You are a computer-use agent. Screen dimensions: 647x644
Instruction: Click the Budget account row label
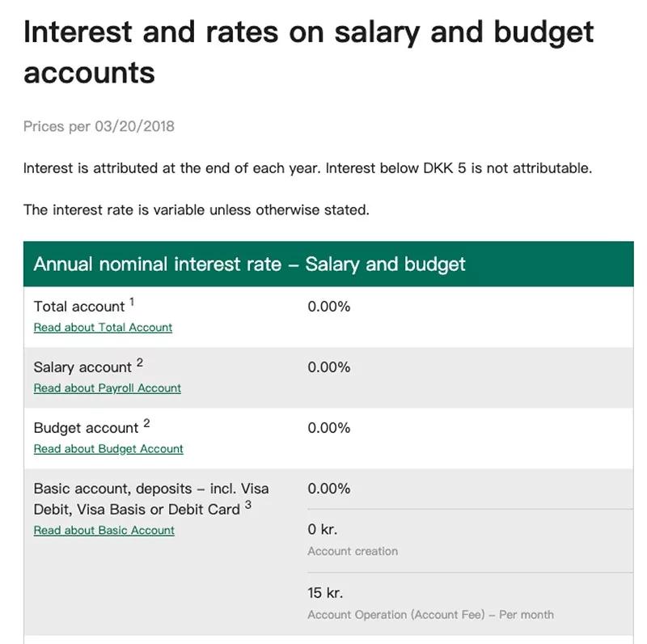86,428
